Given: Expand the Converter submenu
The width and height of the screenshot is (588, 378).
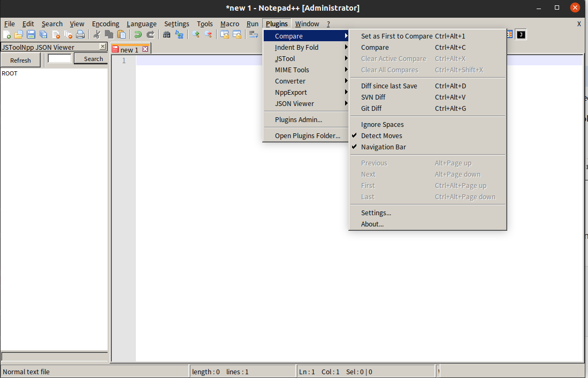Looking at the screenshot, I should (306, 81).
